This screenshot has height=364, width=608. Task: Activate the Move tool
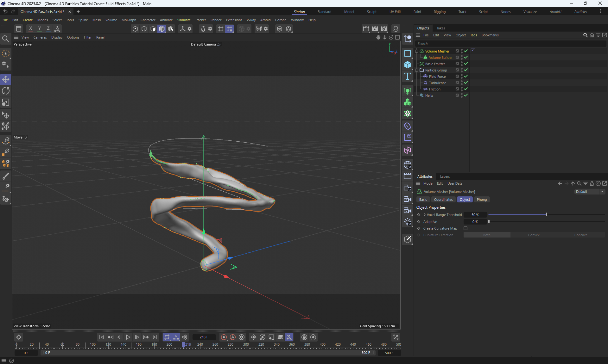pyautogui.click(x=6, y=79)
